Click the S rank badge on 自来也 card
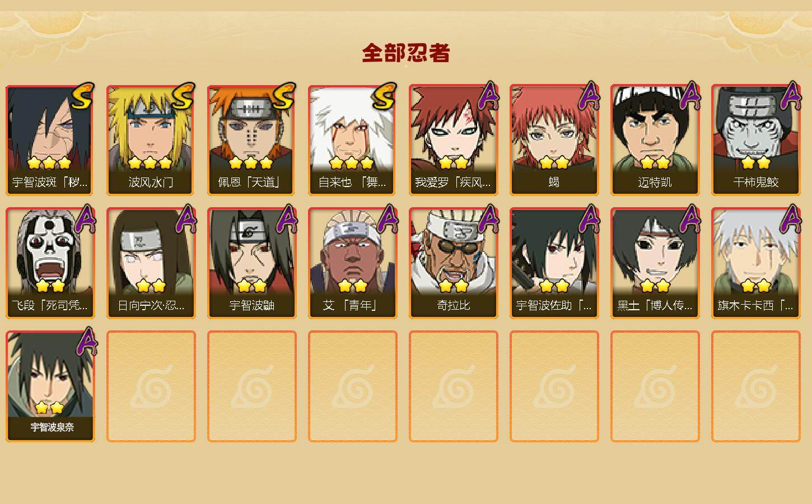The image size is (812, 504). point(385,96)
